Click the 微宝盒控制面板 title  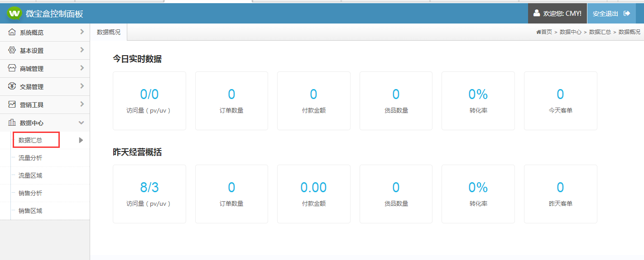(x=54, y=14)
